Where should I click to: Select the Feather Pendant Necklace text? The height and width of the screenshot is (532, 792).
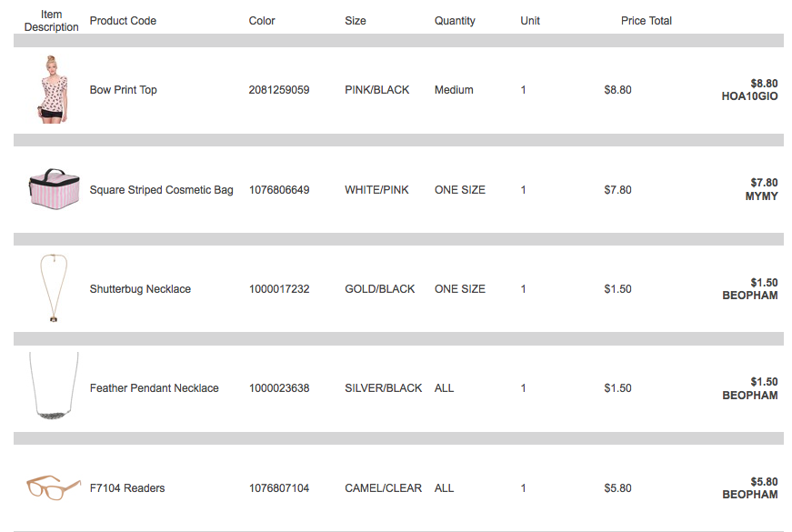pyautogui.click(x=154, y=388)
